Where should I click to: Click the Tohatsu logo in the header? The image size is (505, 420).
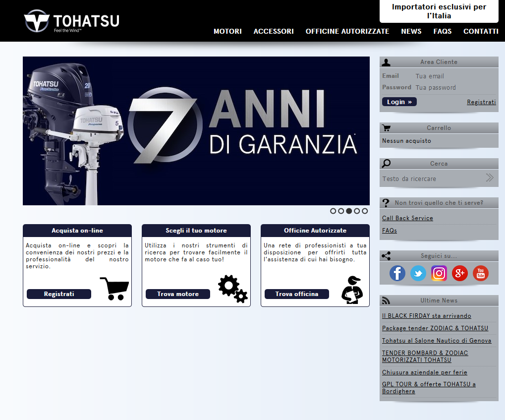(71, 21)
